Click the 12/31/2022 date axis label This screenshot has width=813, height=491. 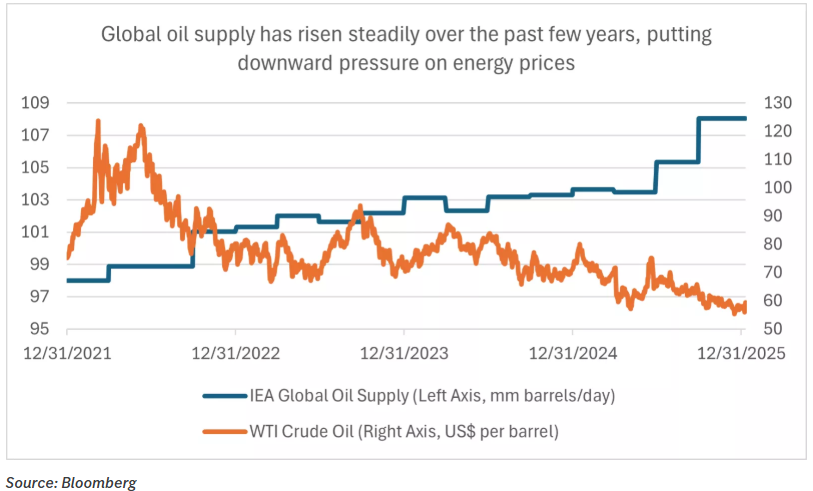tap(236, 352)
